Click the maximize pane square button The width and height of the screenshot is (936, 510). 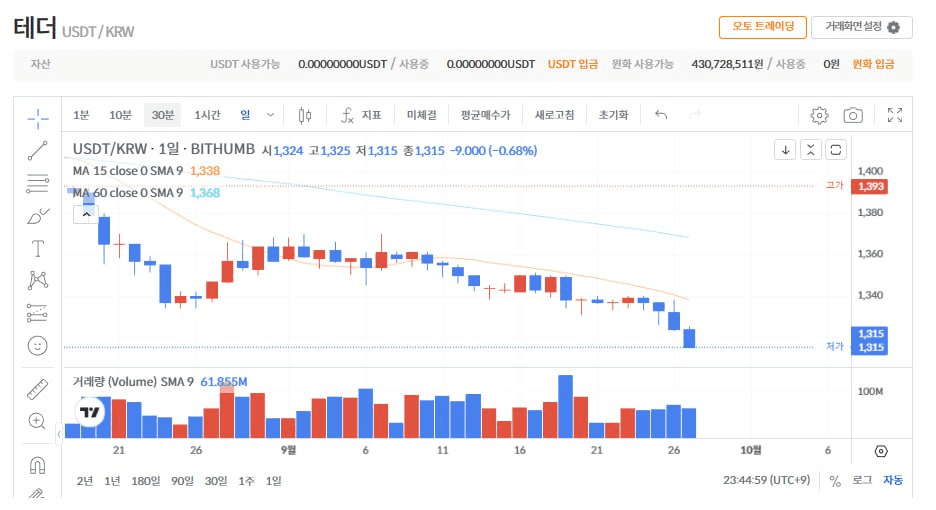click(836, 150)
